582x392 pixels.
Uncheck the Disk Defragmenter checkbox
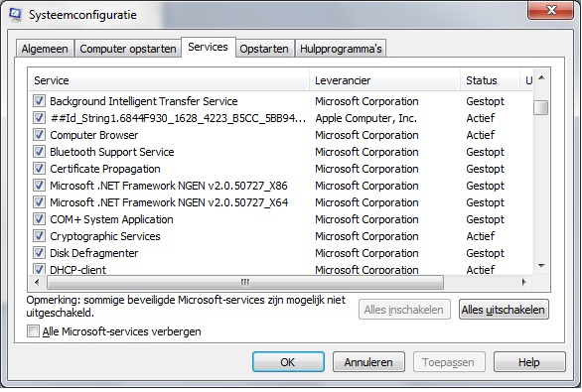click(39, 253)
